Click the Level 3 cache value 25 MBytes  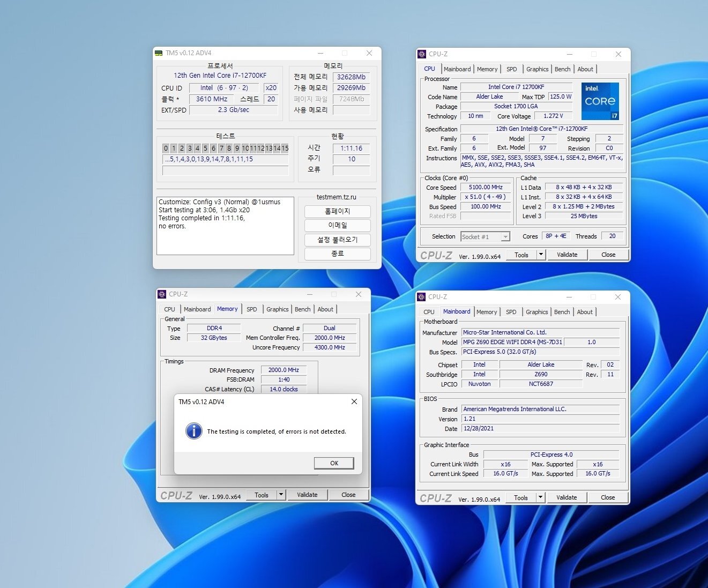[x=584, y=216]
